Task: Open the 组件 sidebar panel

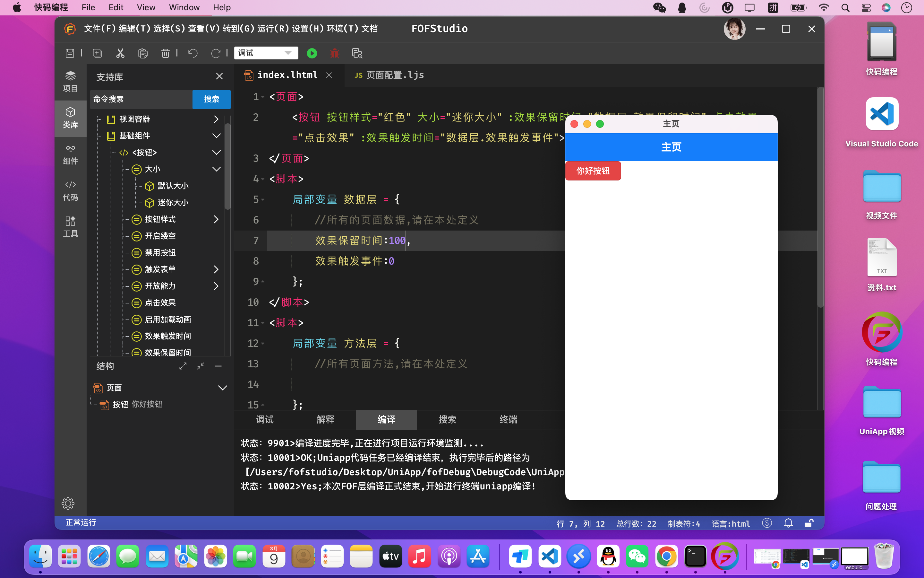Action: [x=70, y=154]
